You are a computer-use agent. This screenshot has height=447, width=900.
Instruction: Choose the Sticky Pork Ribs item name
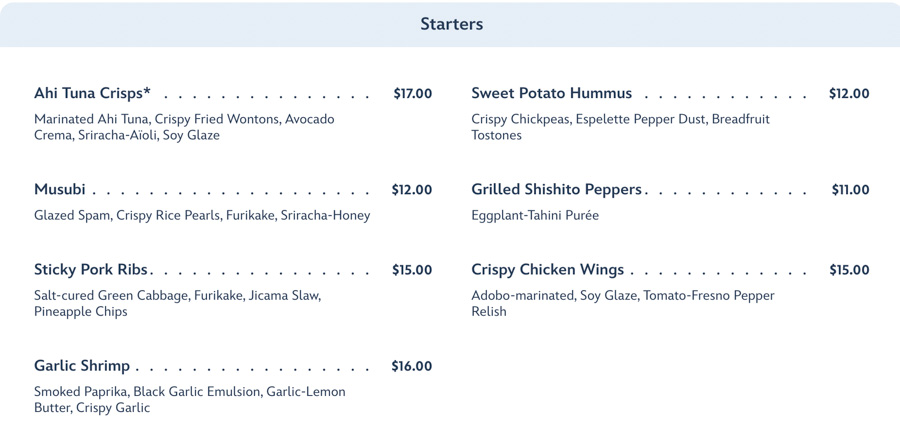(91, 270)
